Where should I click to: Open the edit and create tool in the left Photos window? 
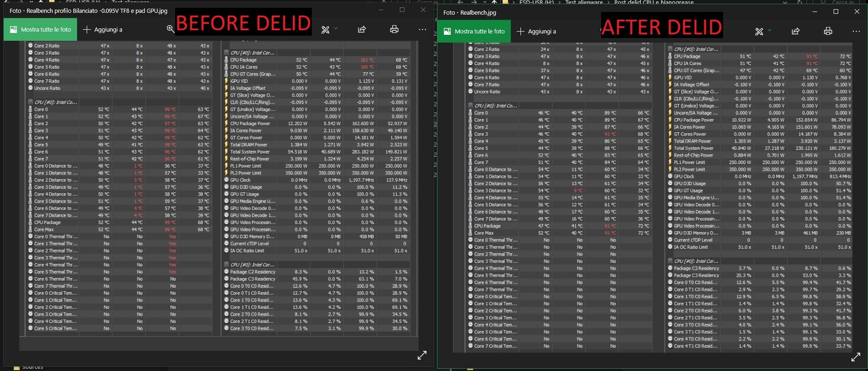click(x=326, y=30)
